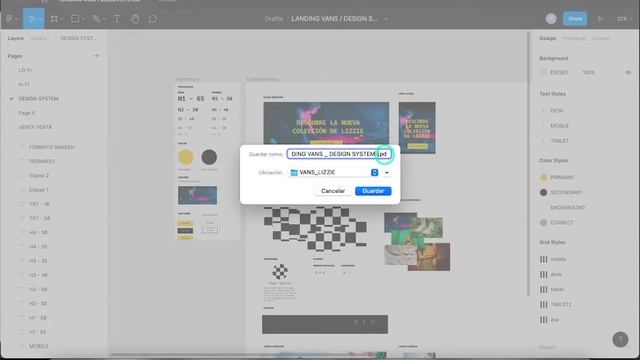Click the VANS_LIZZIE folder icon

pos(294,173)
